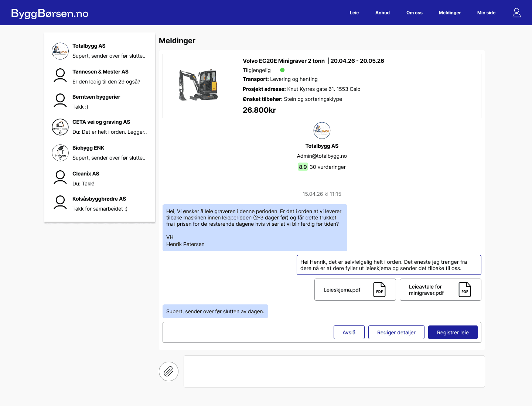Click the Prosjekt adresse Knut Kyrres gate line
Viewport: 532px width, 406px height.
(301, 89)
